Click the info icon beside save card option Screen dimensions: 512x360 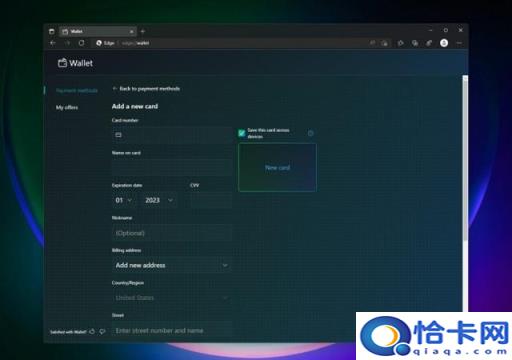pos(310,133)
